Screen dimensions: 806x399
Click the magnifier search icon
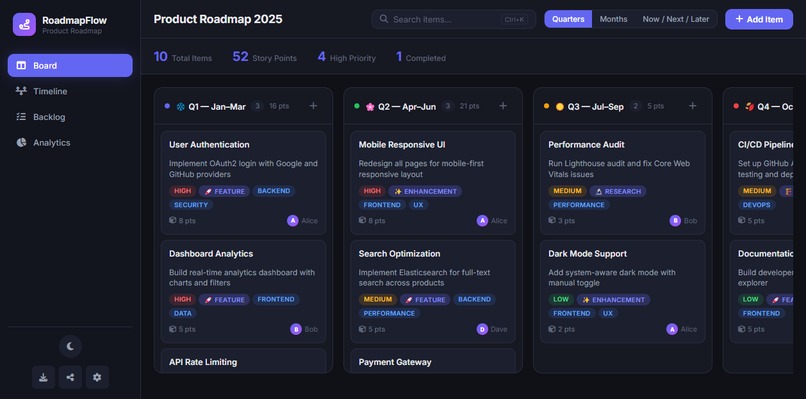pyautogui.click(x=383, y=19)
